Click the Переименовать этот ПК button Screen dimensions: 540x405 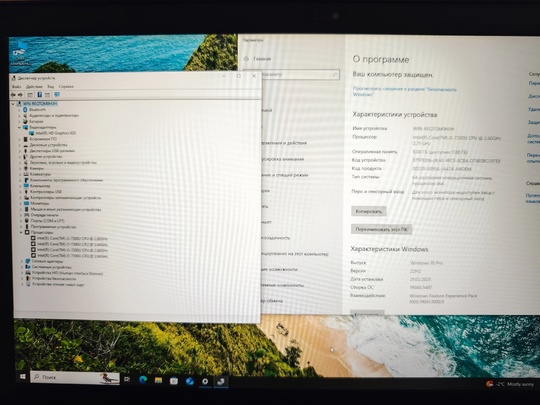pyautogui.click(x=381, y=229)
